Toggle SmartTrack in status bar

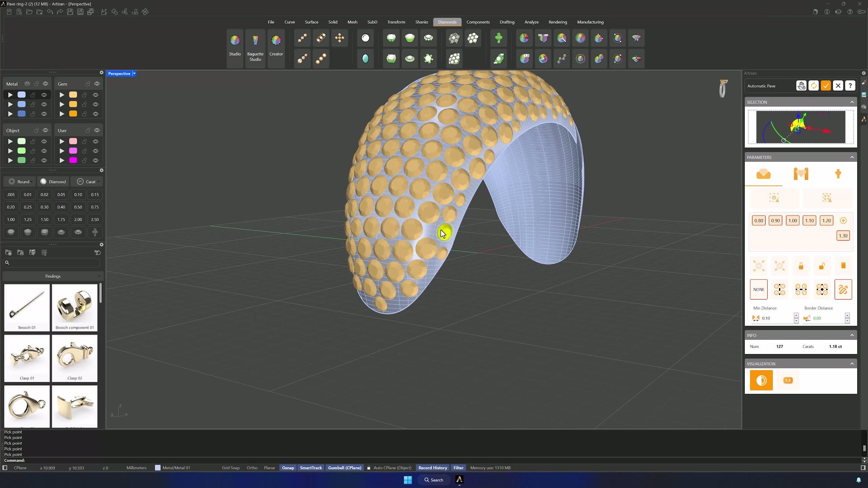[311, 468]
